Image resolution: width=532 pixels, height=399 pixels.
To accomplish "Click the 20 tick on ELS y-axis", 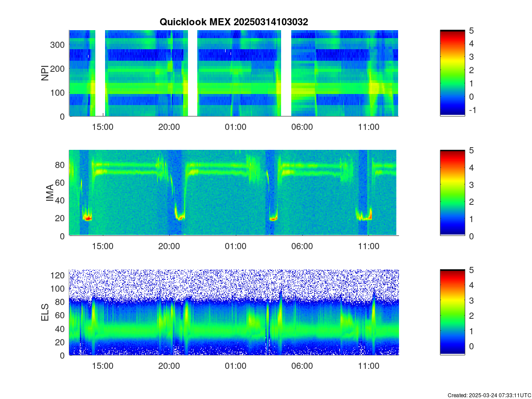I will [60, 342].
